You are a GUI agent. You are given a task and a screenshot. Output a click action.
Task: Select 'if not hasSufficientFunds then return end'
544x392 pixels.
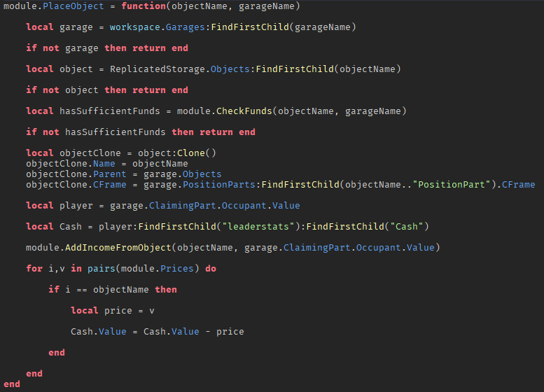(x=141, y=132)
